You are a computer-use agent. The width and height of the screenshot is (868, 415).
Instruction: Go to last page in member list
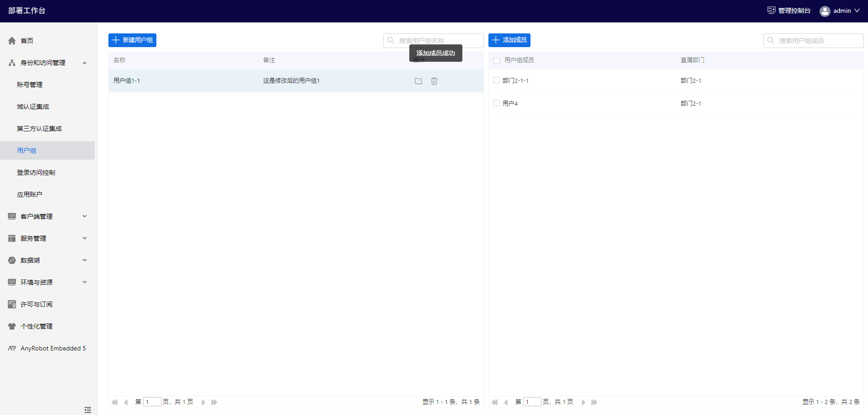594,402
